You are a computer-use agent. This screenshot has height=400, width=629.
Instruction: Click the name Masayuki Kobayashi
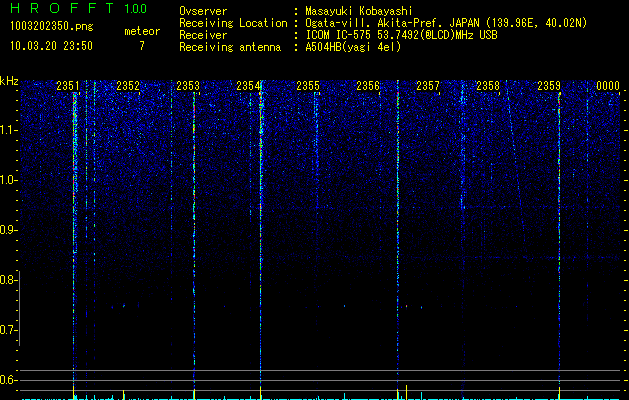(359, 11)
